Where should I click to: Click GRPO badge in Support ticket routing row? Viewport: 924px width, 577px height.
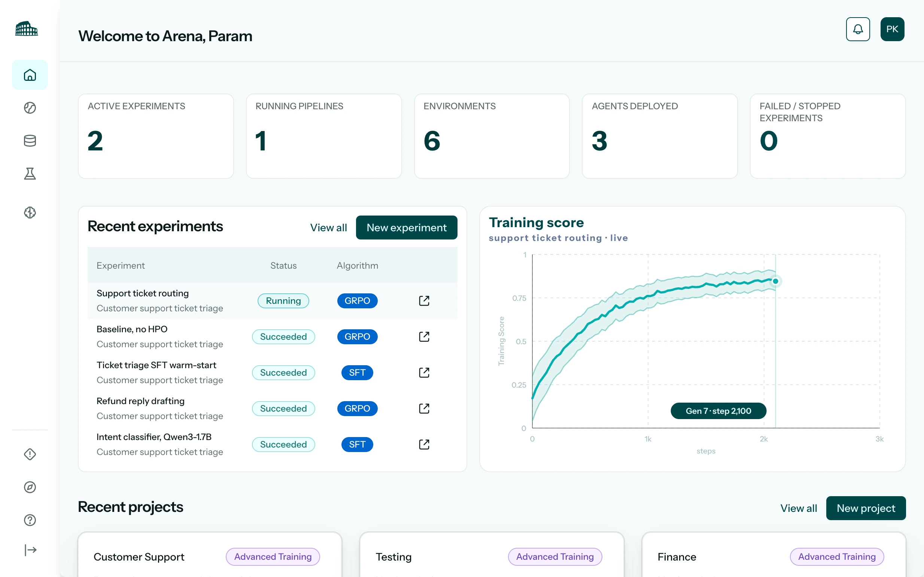point(358,301)
